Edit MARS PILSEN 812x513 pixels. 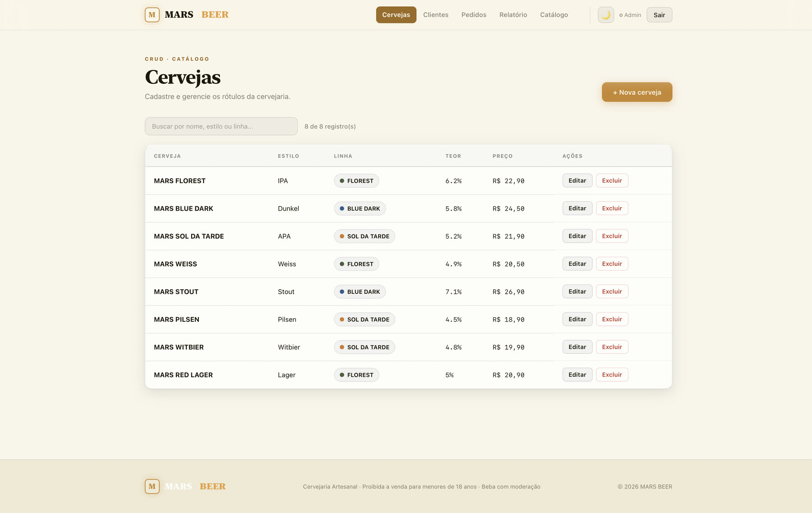click(577, 319)
